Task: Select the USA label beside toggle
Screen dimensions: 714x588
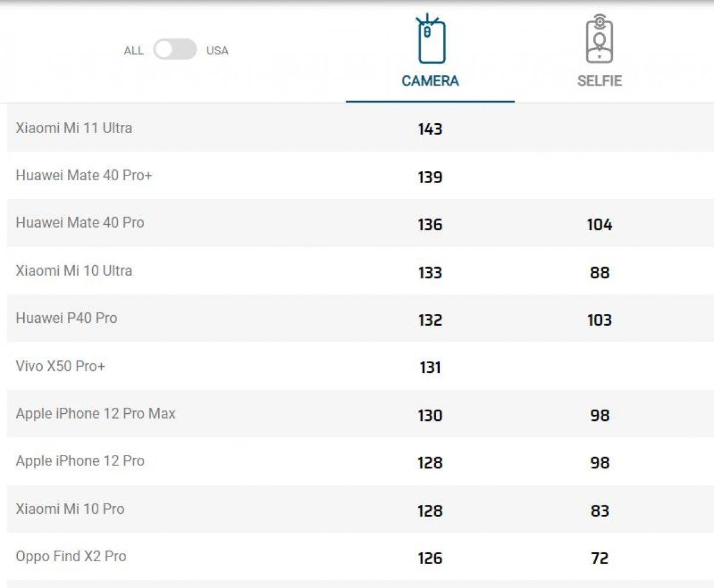Action: pyautogui.click(x=217, y=51)
